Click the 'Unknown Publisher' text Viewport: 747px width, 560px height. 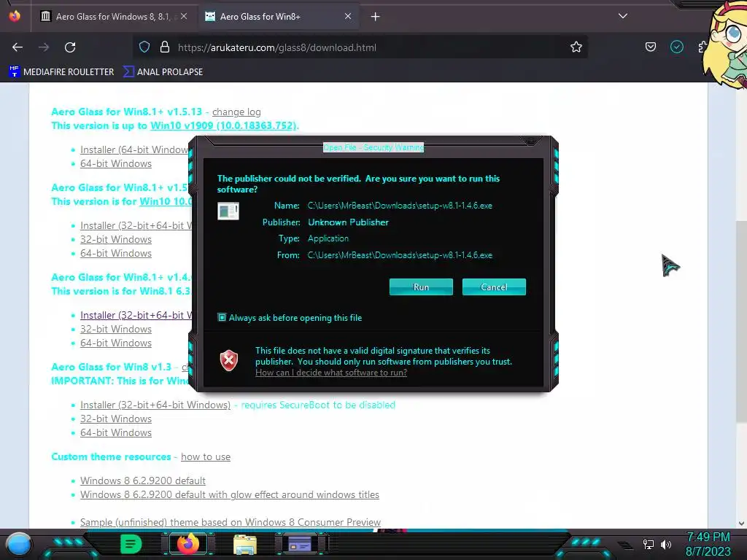[x=348, y=222]
